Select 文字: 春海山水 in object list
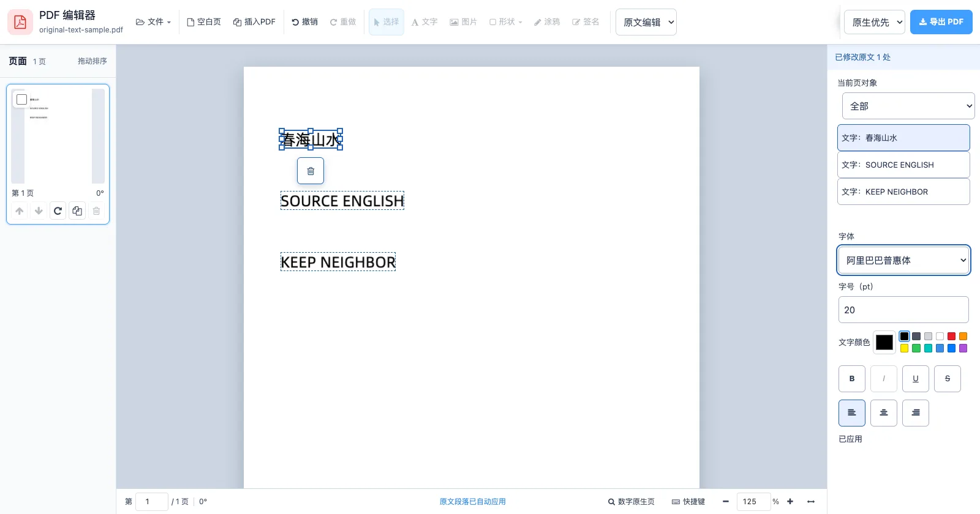This screenshot has height=514, width=980. tap(904, 138)
